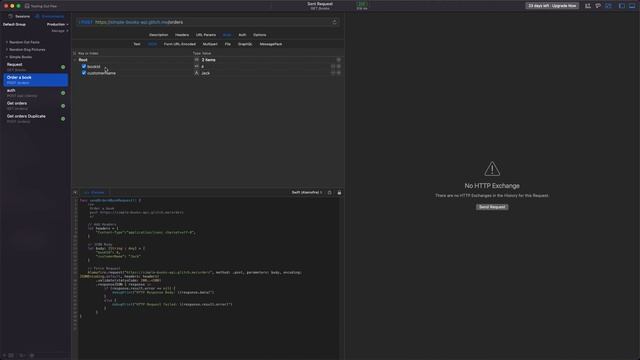640x360 pixels.
Task: Click the code Preview tab
Action: [x=94, y=192]
